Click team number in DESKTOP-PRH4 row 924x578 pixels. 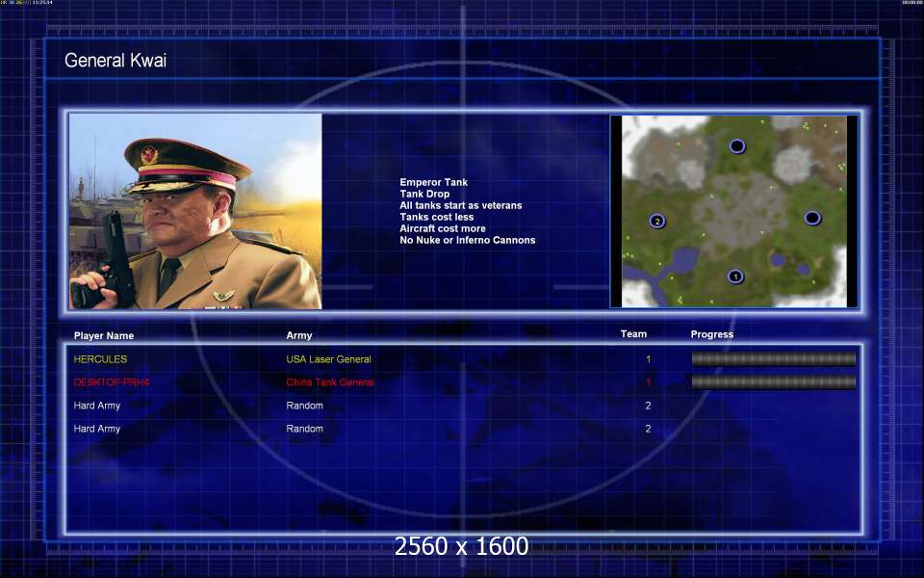(x=648, y=382)
